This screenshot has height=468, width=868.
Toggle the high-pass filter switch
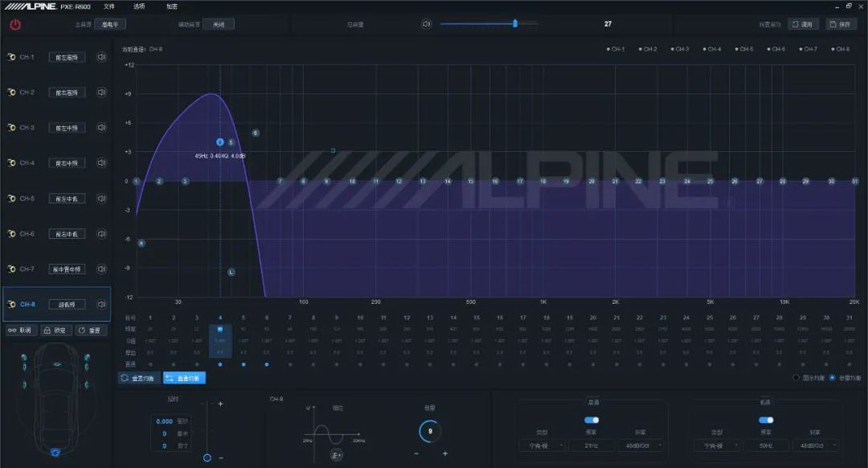[x=592, y=420]
